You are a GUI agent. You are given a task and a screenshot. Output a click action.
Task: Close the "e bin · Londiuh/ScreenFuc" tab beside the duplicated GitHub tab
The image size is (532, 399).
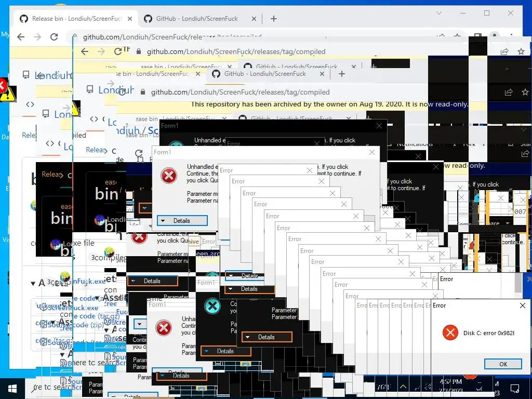pos(198,74)
